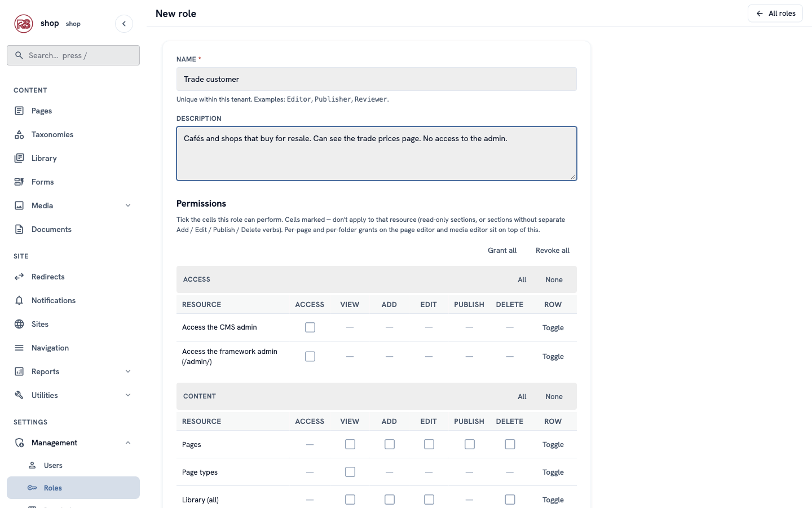This screenshot has width=812, height=508.
Task: Open the Taxonomies menu item
Action: [x=73, y=134]
